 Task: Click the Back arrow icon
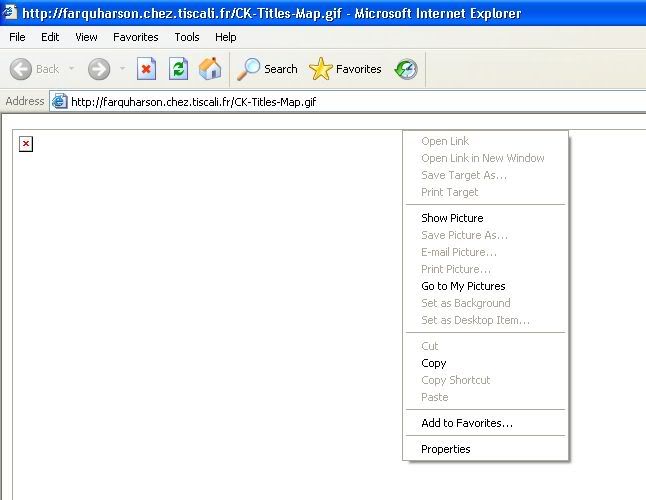[x=21, y=69]
